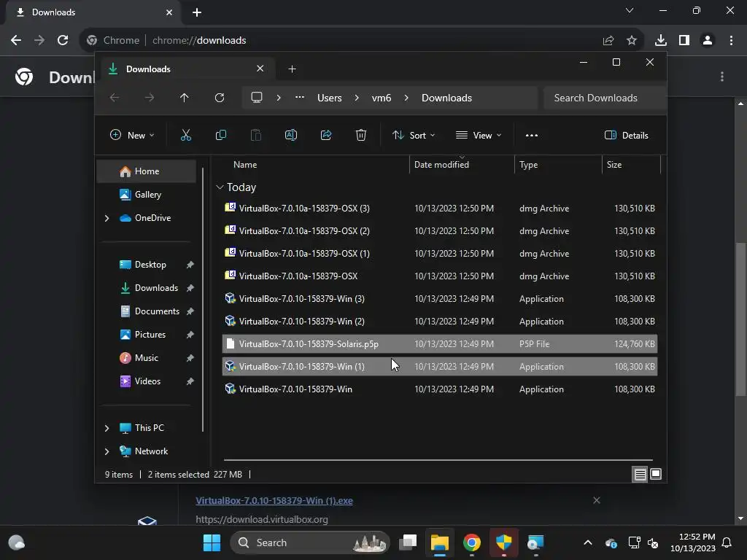Open the Sort dropdown
The height and width of the screenshot is (560, 747).
[414, 135]
